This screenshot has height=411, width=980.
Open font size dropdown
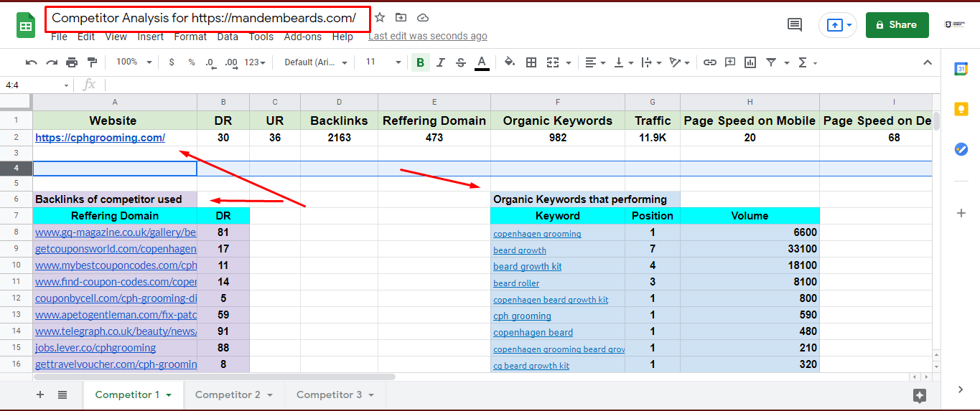383,62
